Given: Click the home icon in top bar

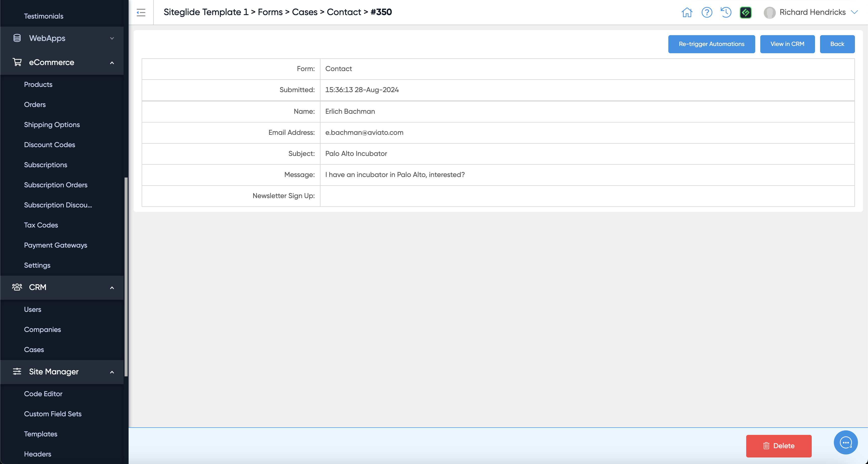Looking at the screenshot, I should pyautogui.click(x=687, y=13).
